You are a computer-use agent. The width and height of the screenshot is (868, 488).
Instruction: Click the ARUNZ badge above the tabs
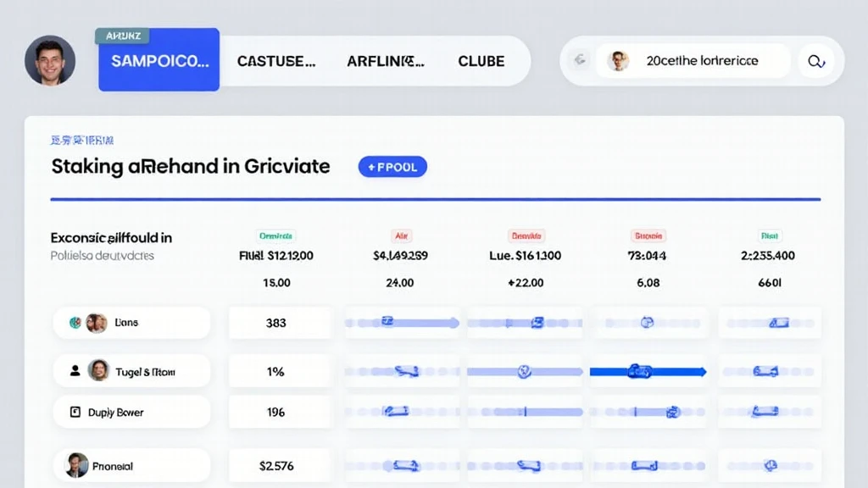point(122,36)
